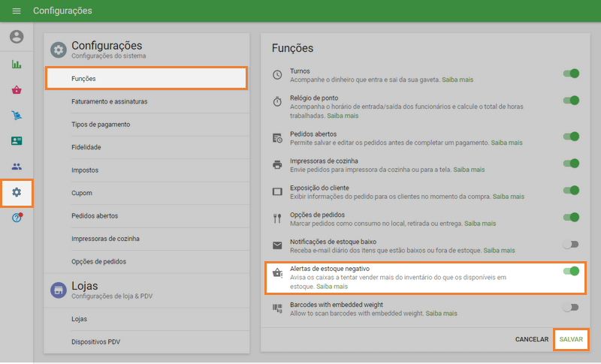This screenshot has height=364, width=601.
Task: Click the user account profile icon
Action: tap(17, 37)
